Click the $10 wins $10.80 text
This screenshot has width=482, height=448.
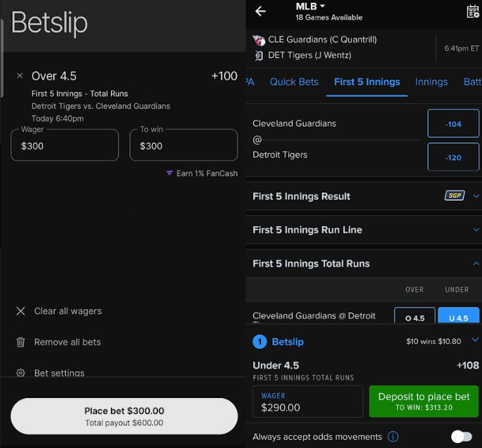tap(433, 341)
